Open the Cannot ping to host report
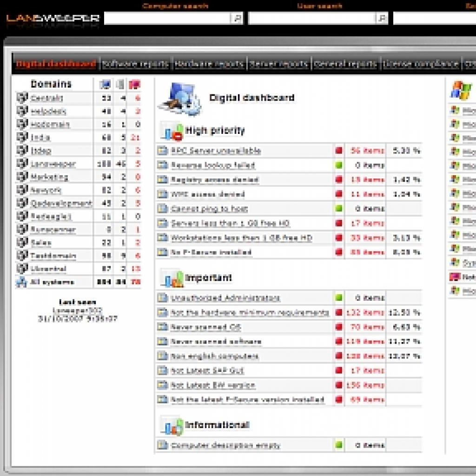The height and width of the screenshot is (476, 476). point(210,209)
